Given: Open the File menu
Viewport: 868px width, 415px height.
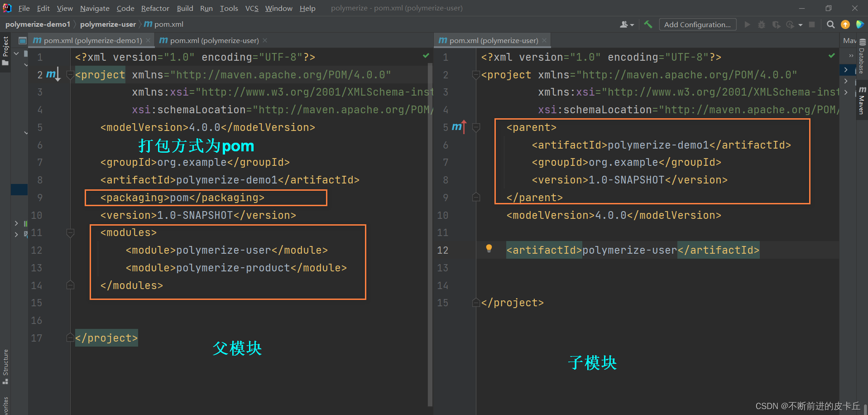Looking at the screenshot, I should point(24,8).
